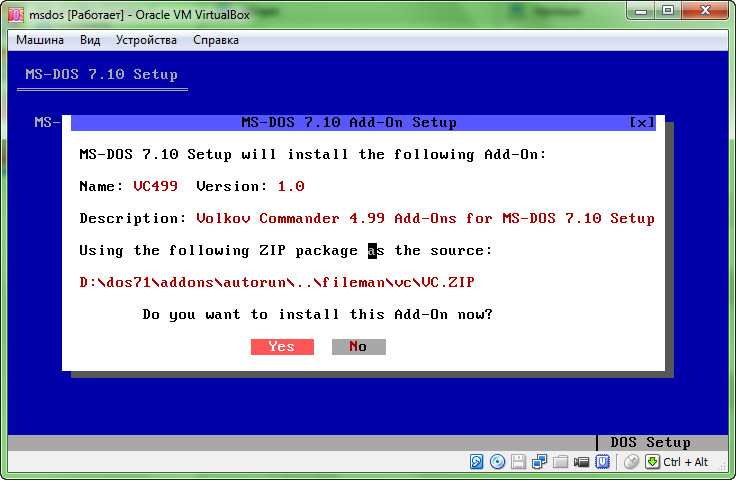Open the Вид menu
This screenshot has height=480, width=736.
90,40
